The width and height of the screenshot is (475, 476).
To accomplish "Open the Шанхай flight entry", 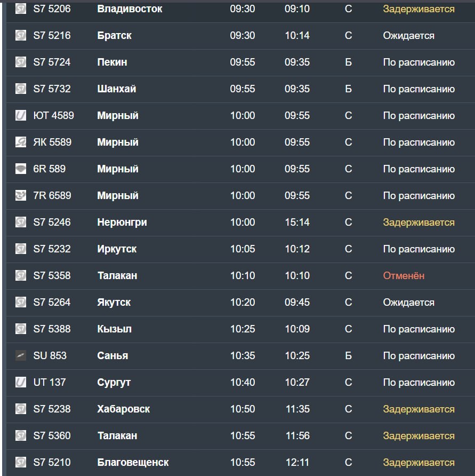I will point(240,89).
